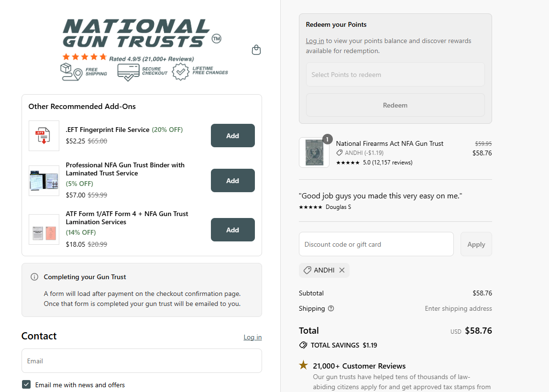Click the Douglas S reviewer name
549x392 pixels.
(338, 207)
